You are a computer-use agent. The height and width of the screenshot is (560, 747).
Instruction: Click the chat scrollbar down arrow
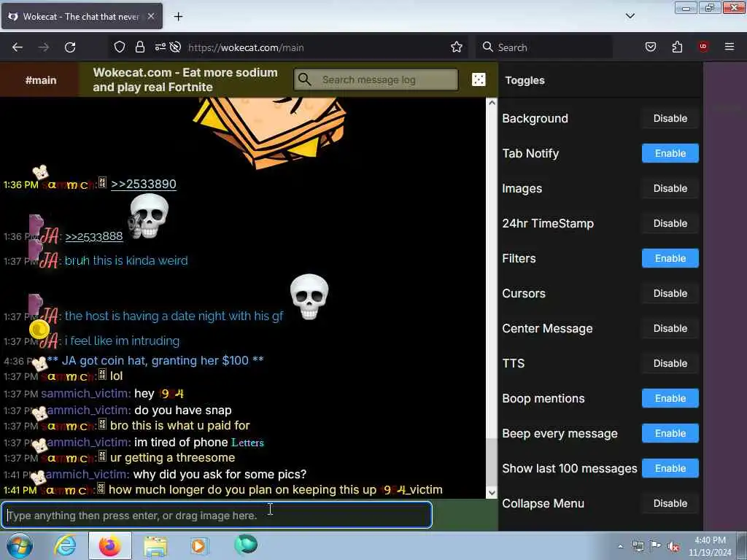(492, 493)
